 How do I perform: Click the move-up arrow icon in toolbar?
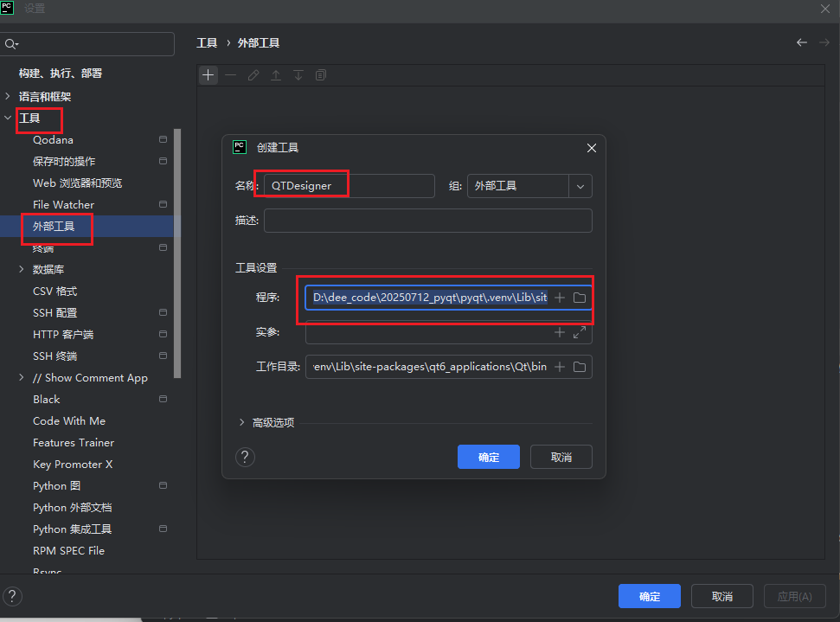(x=275, y=75)
